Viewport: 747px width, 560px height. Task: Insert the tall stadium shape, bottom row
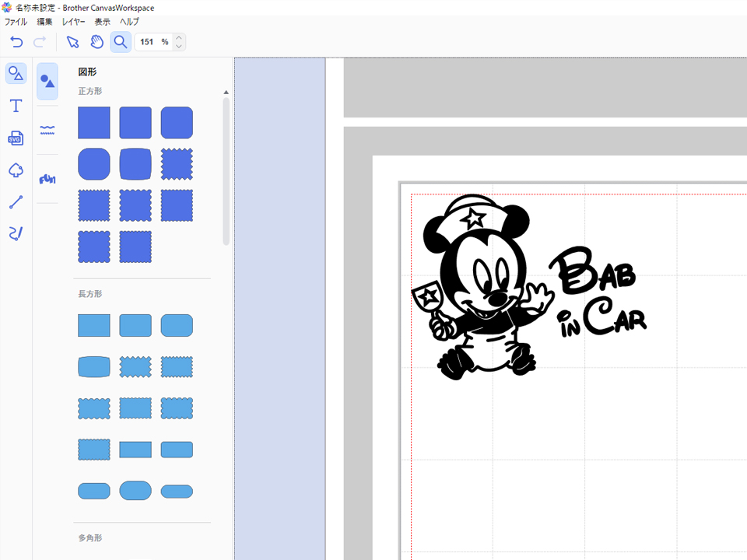135,491
